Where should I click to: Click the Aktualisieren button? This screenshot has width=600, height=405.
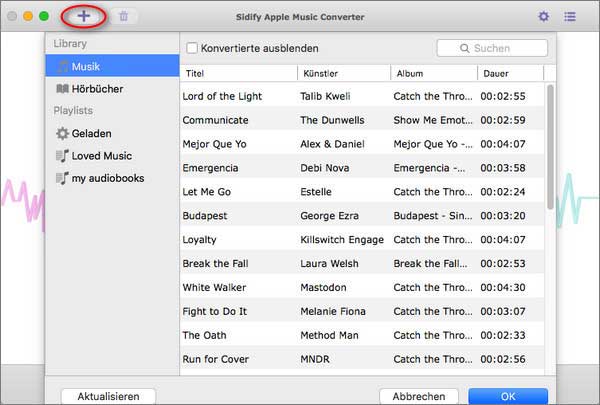108,396
